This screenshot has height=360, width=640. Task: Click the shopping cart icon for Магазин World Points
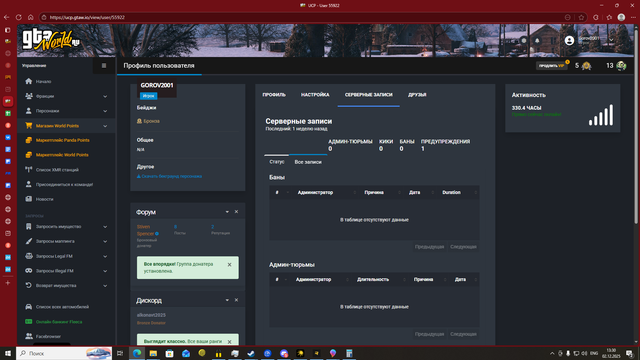29,126
